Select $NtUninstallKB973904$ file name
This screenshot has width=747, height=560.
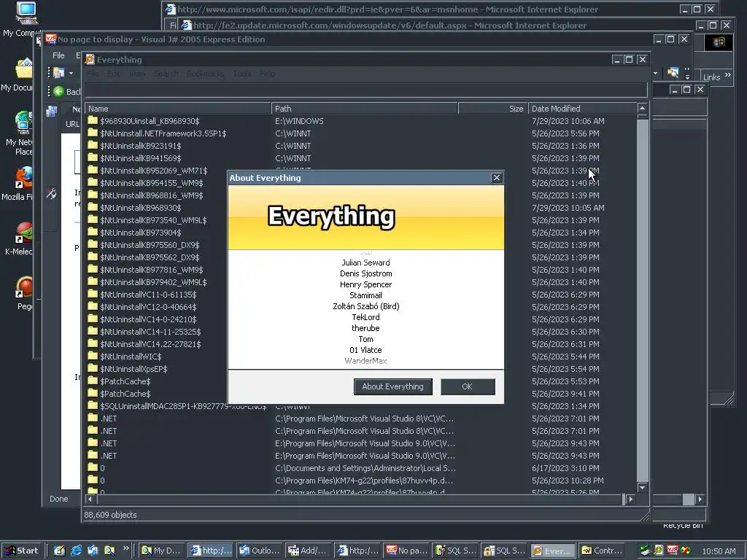141,233
